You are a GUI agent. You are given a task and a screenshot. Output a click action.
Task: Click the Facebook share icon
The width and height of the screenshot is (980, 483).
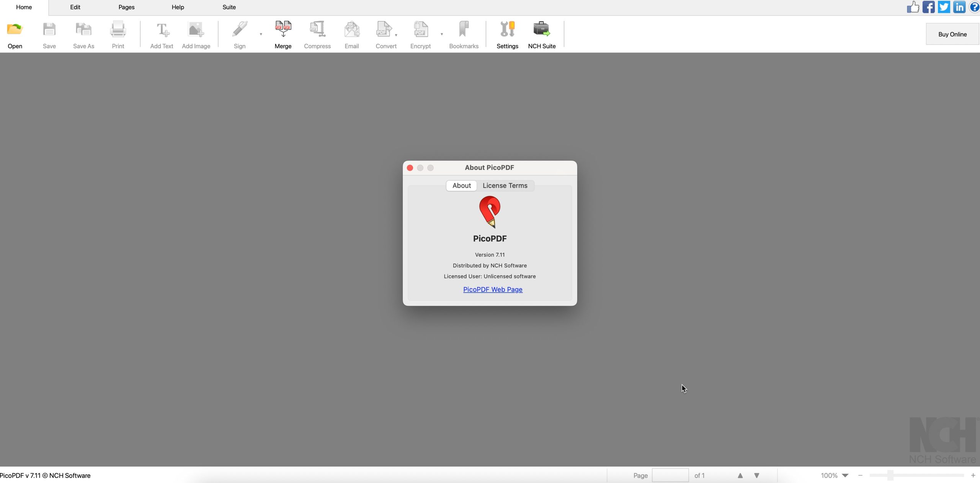928,7
